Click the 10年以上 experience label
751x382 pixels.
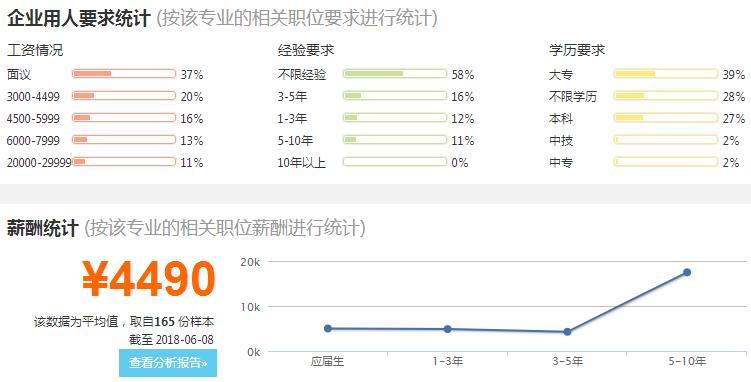(302, 163)
